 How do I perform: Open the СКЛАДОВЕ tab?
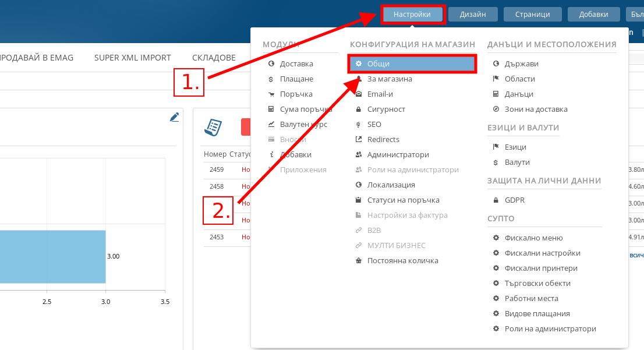[x=214, y=58]
